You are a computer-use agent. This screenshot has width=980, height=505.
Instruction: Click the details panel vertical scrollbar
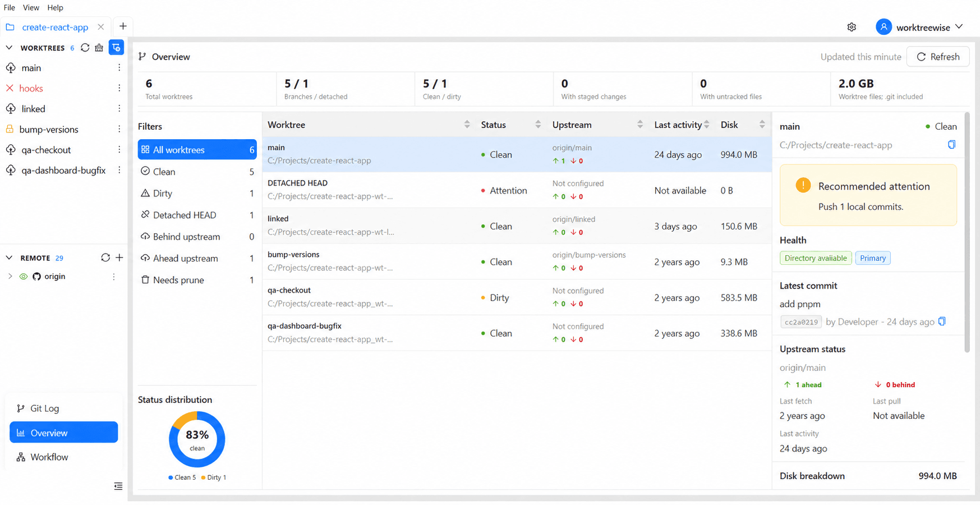(x=967, y=233)
